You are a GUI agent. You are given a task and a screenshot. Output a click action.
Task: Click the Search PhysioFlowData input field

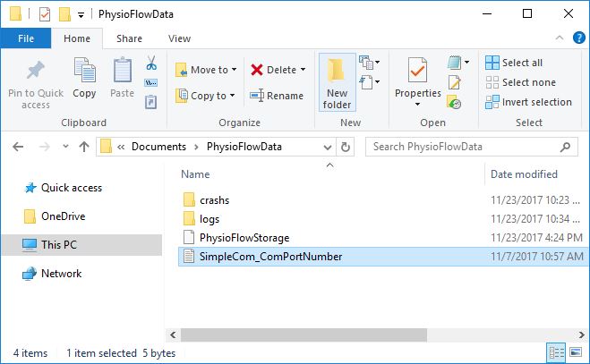point(470,146)
